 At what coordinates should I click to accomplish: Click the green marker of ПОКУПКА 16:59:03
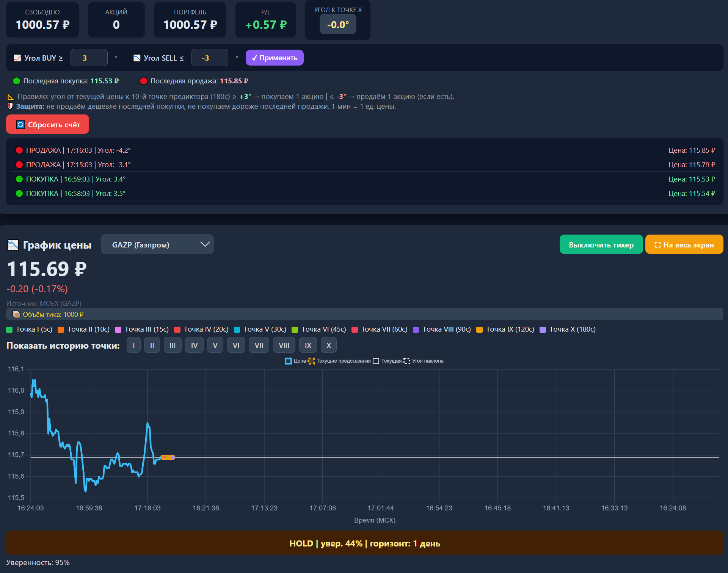[19, 179]
